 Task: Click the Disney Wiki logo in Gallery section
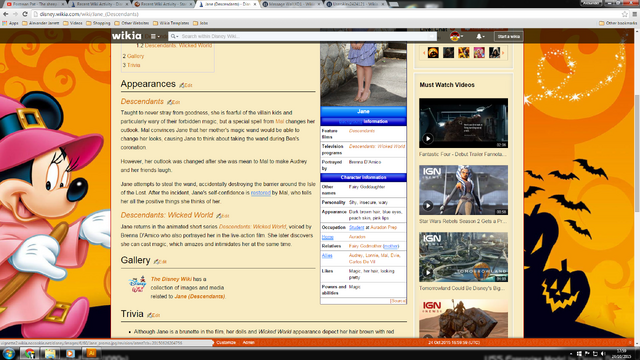pos(138,284)
